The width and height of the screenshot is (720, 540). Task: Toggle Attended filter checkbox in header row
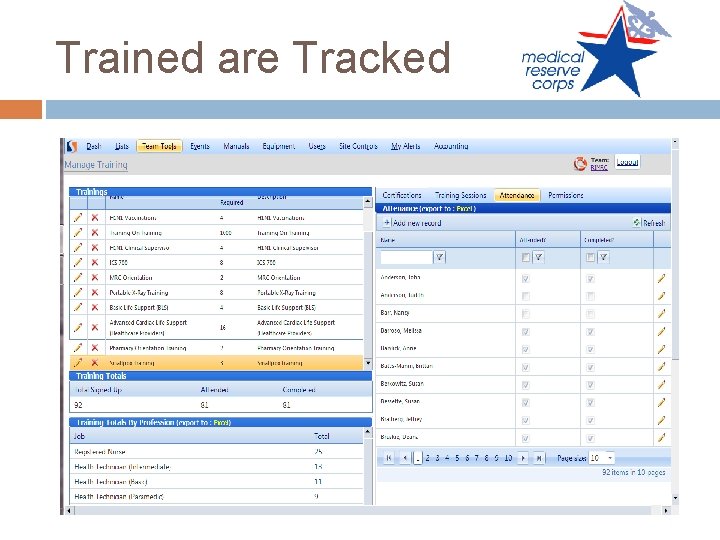pyautogui.click(x=526, y=257)
